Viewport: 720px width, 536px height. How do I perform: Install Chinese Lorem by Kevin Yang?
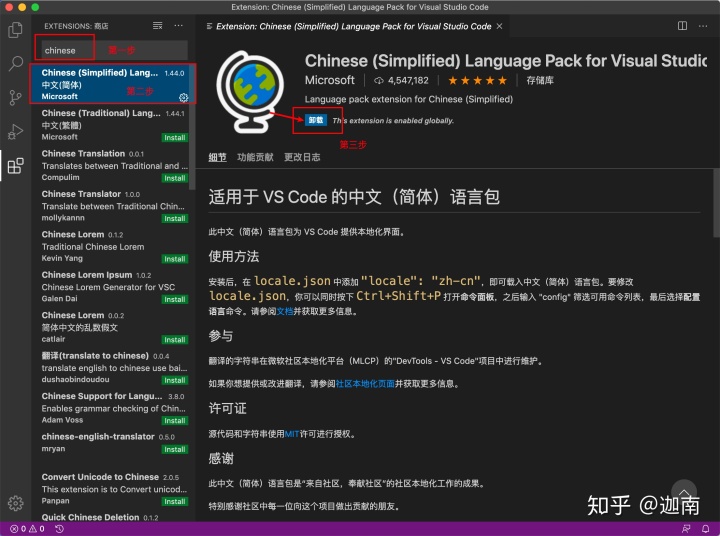174,259
